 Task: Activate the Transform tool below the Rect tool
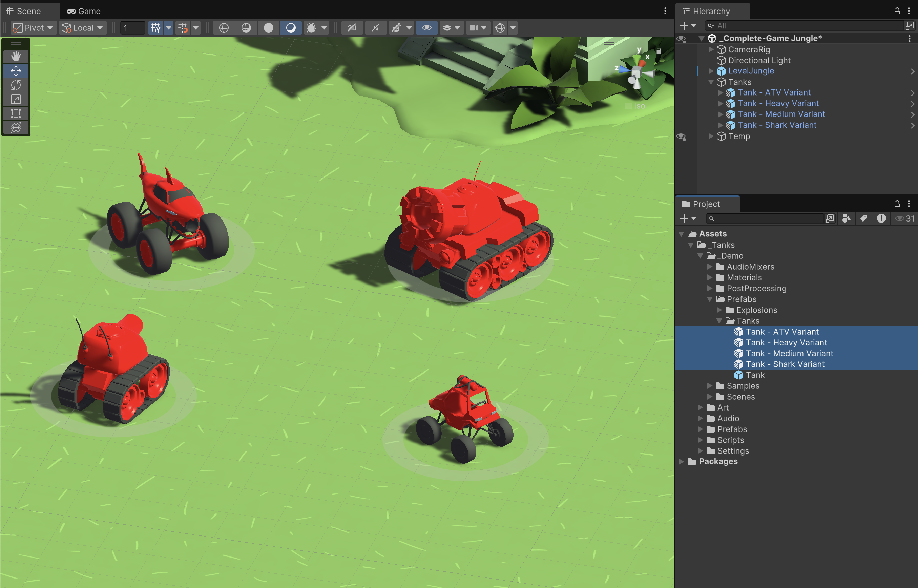[x=16, y=127]
